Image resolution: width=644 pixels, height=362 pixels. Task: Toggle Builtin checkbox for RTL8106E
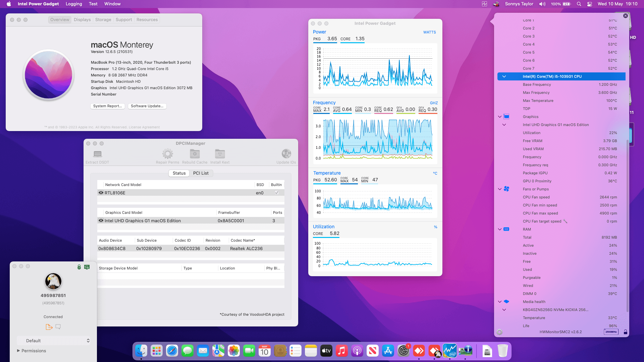click(277, 192)
